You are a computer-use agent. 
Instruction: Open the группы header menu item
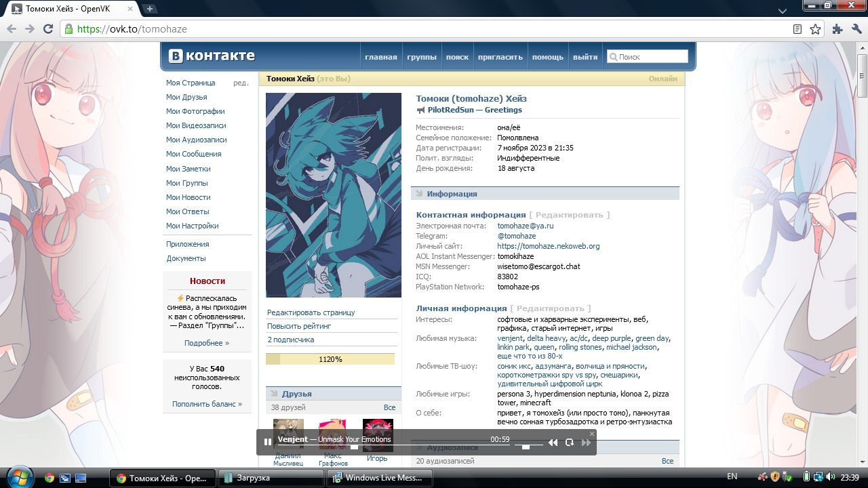421,57
